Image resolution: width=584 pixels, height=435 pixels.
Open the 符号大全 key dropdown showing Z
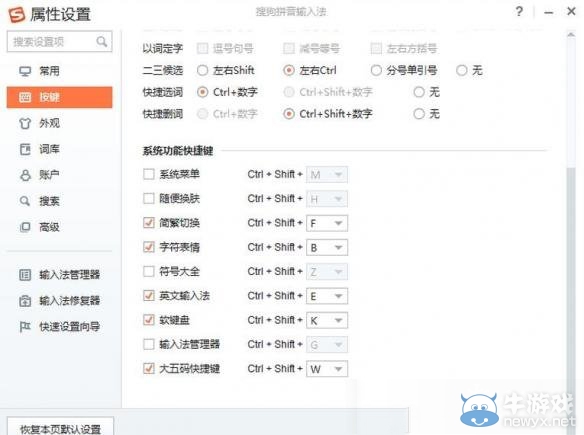pyautogui.click(x=327, y=272)
